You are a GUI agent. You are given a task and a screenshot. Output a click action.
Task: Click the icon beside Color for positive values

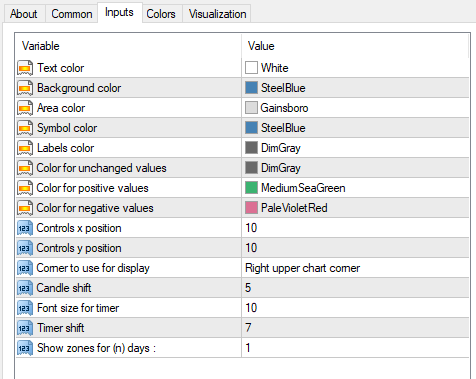pos(25,188)
